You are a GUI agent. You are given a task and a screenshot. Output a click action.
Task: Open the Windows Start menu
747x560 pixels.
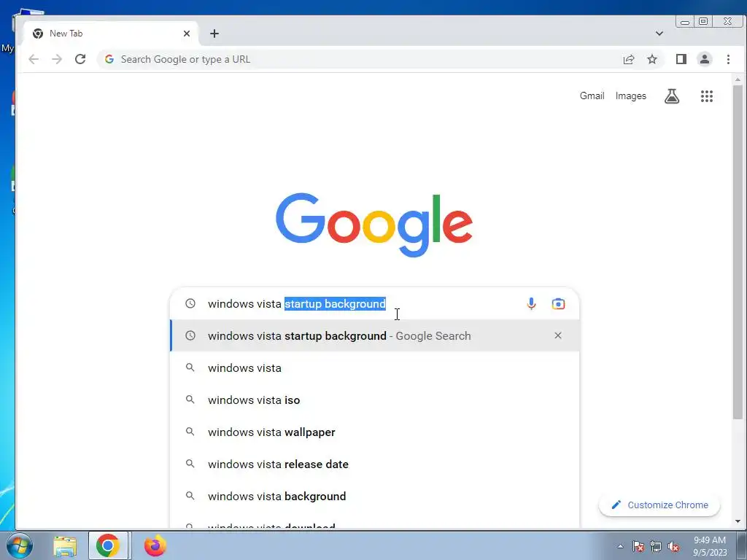click(20, 545)
